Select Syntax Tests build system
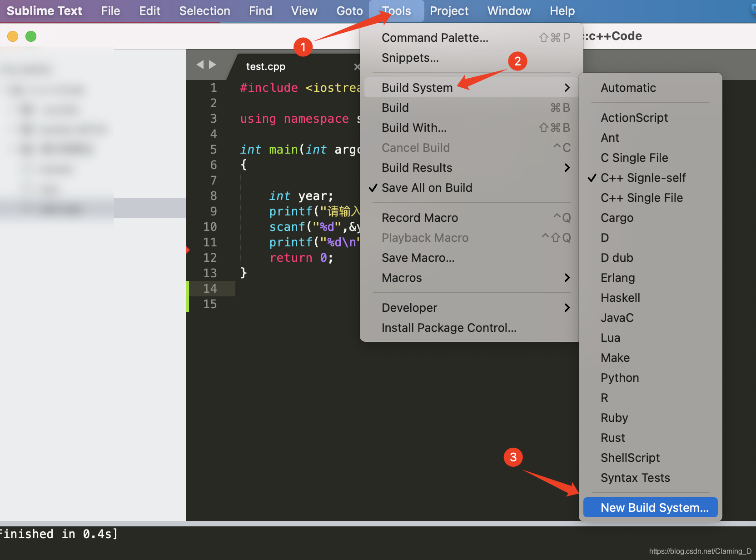 (x=650, y=478)
